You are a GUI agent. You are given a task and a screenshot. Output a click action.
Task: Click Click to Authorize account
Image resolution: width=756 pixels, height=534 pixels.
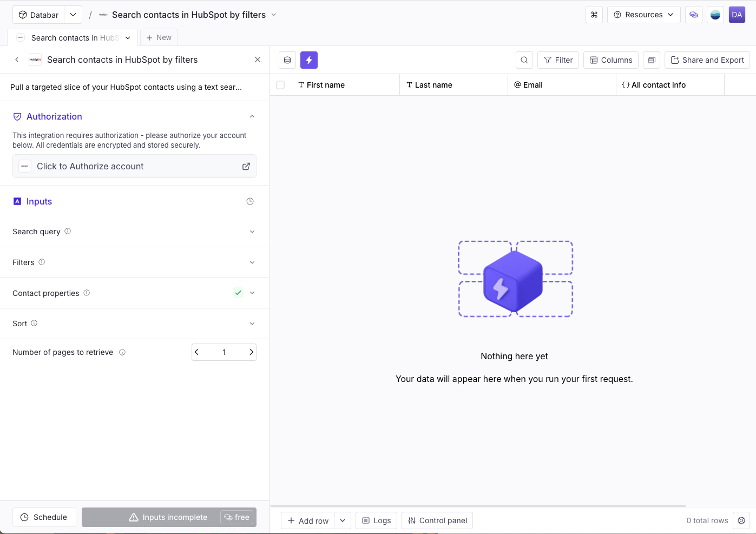click(134, 166)
